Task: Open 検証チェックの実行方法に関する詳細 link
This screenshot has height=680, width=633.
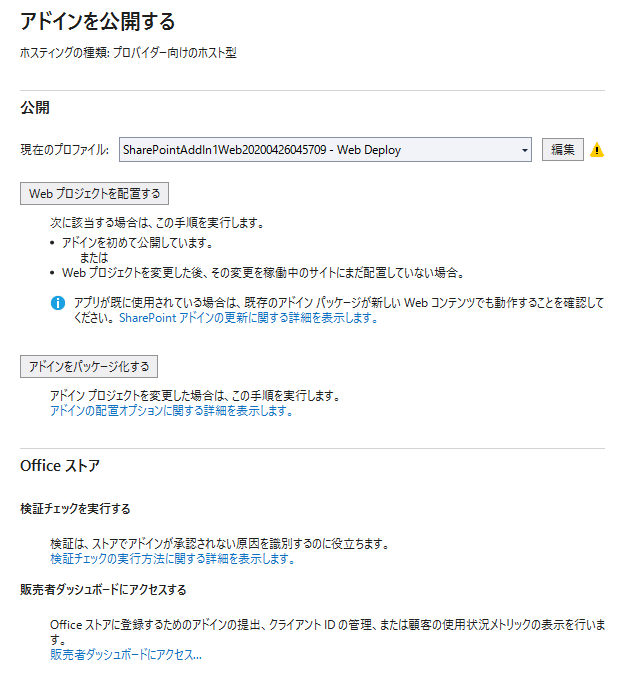Action: click(173, 559)
